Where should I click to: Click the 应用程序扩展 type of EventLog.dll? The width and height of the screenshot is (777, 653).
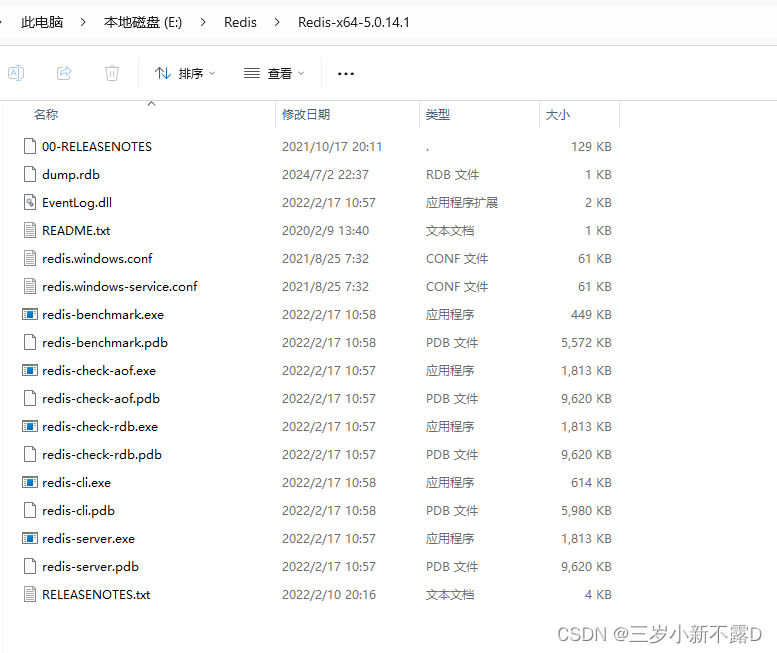(462, 203)
